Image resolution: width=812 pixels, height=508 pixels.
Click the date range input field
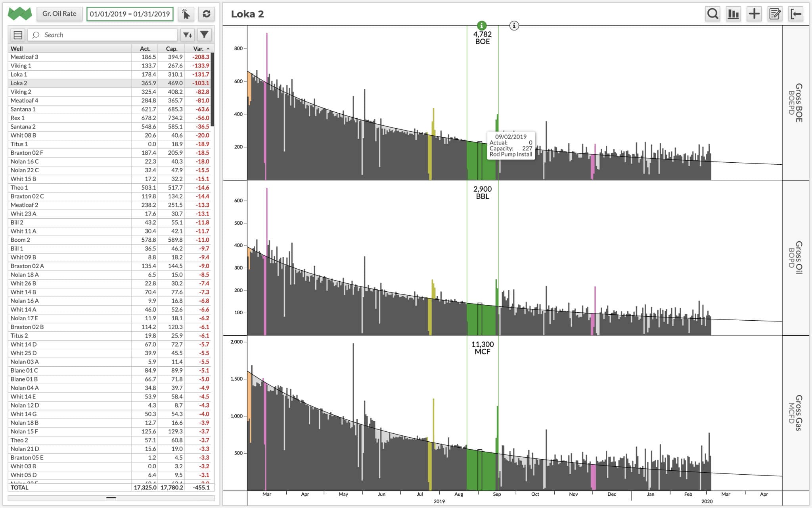pyautogui.click(x=130, y=14)
